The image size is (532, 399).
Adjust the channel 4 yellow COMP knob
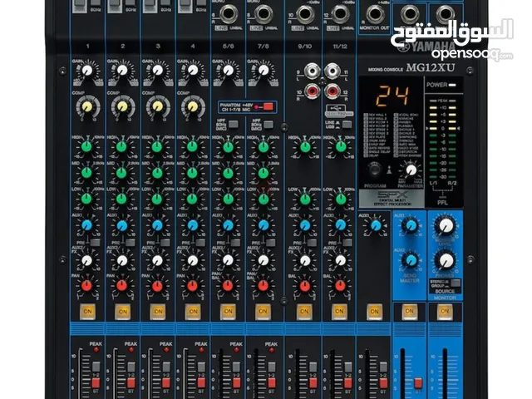(x=193, y=107)
